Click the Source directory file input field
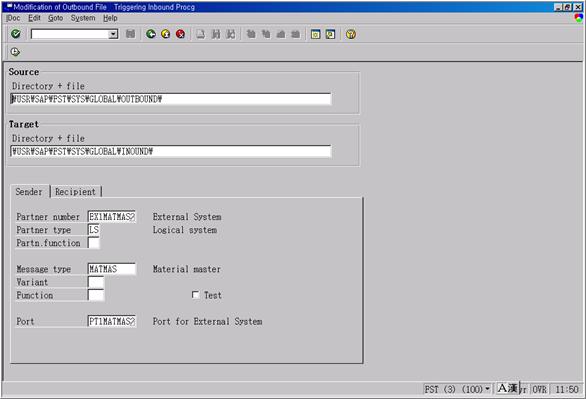 point(171,99)
